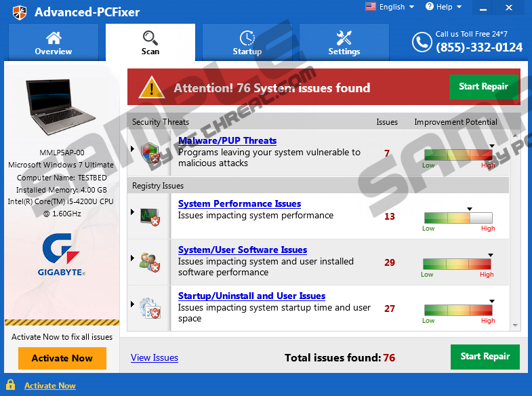
Task: Click the Startup/Uninstall gears icon
Action: (x=150, y=308)
